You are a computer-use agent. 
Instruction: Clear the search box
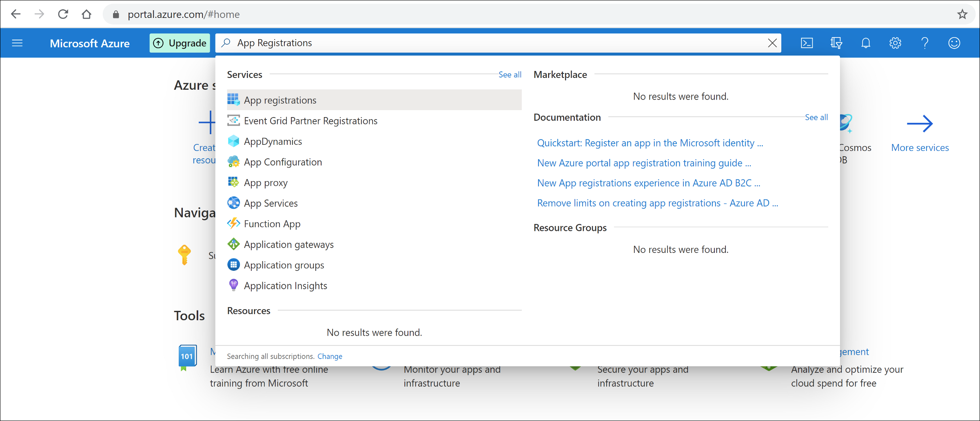[772, 43]
